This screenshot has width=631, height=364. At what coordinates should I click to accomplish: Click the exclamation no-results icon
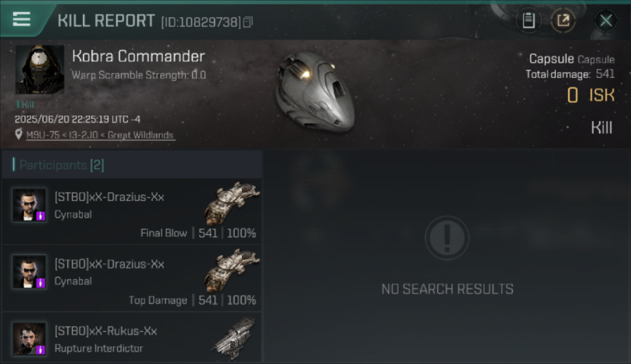pos(447,238)
